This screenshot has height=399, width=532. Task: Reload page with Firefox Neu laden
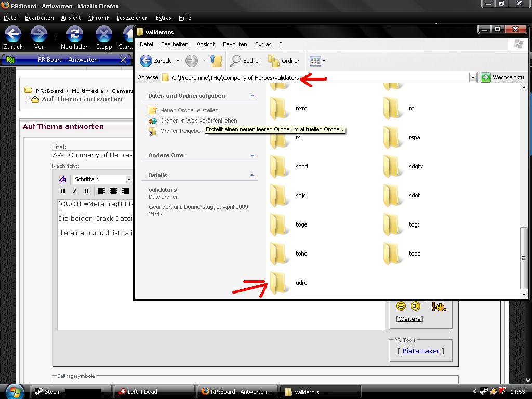[75, 38]
